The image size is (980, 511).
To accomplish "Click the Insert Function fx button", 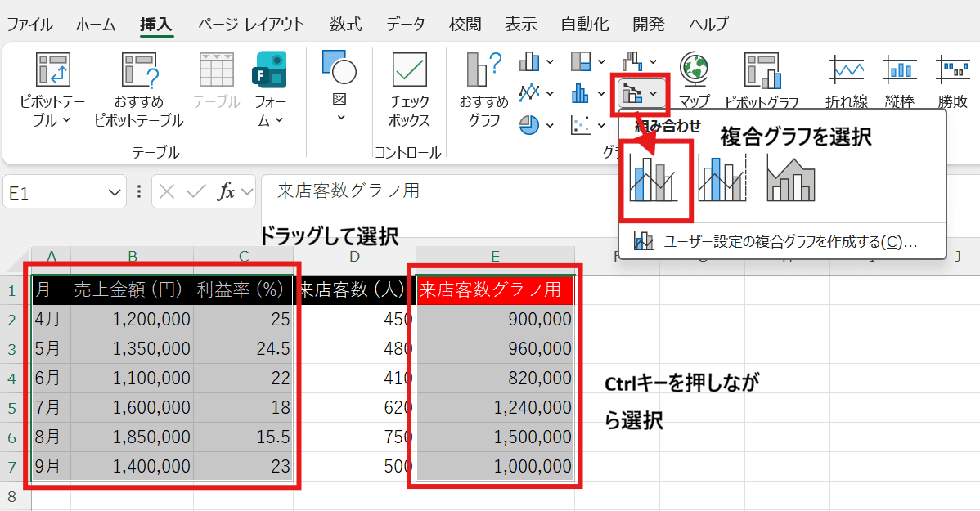I will (x=226, y=192).
